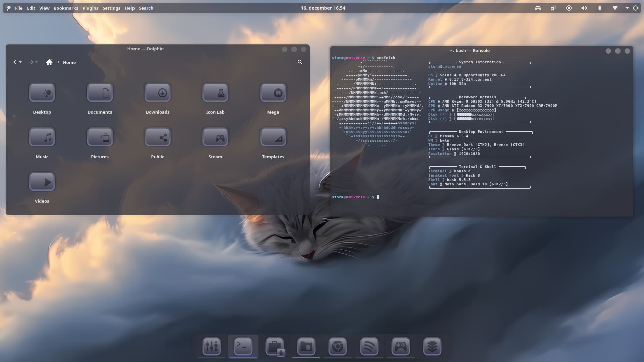Open clipboard icon in system tray

pyautogui.click(x=553, y=8)
